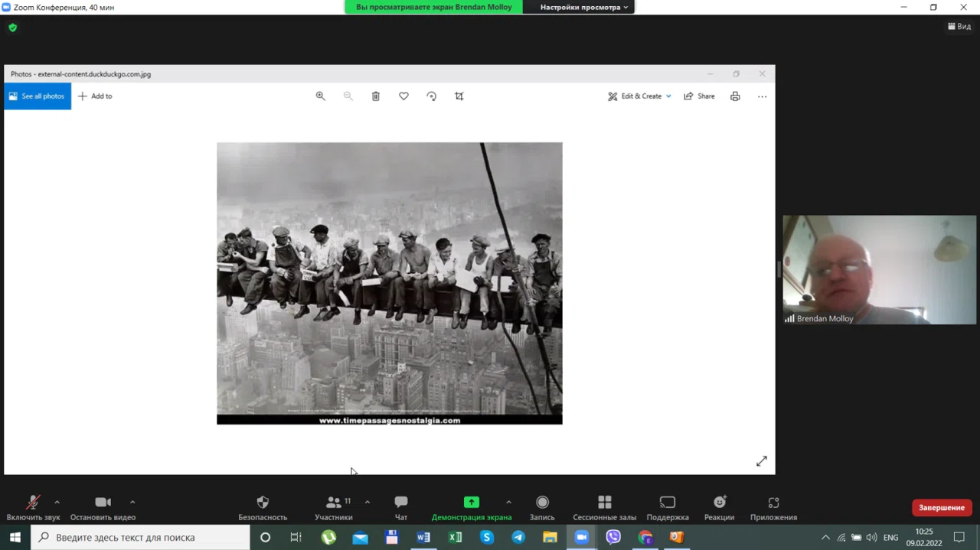Click the Windows Start button
980x550 pixels.
click(x=15, y=537)
